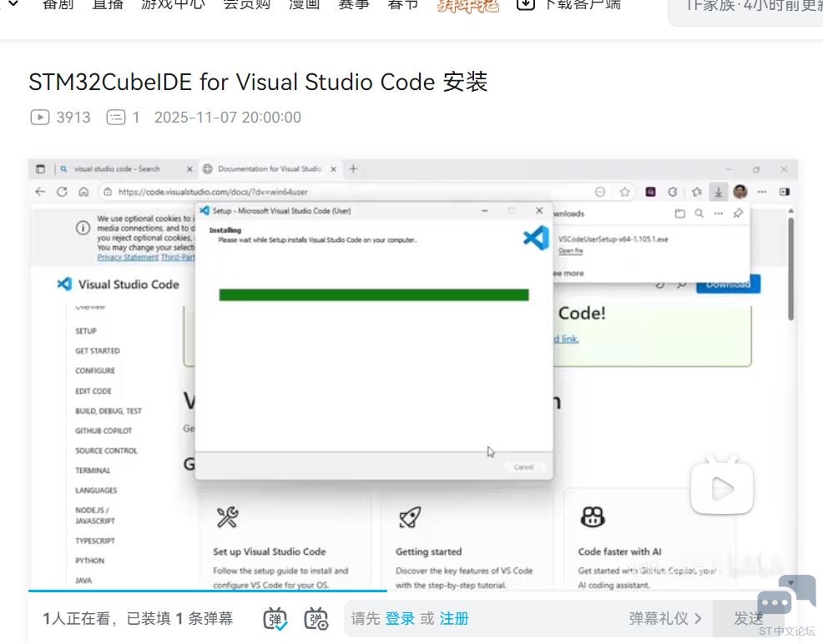Click the download client icon in top navigation

pyautogui.click(x=525, y=5)
